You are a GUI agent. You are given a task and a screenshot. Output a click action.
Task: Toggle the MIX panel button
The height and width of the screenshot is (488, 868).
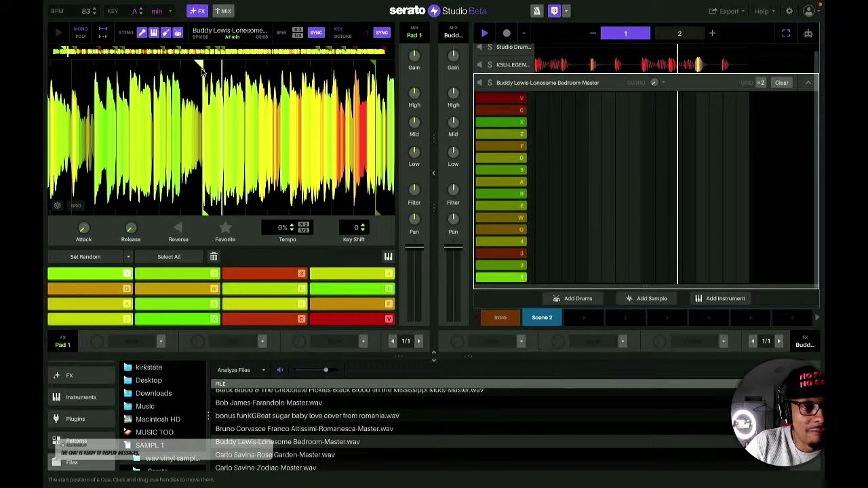click(222, 11)
